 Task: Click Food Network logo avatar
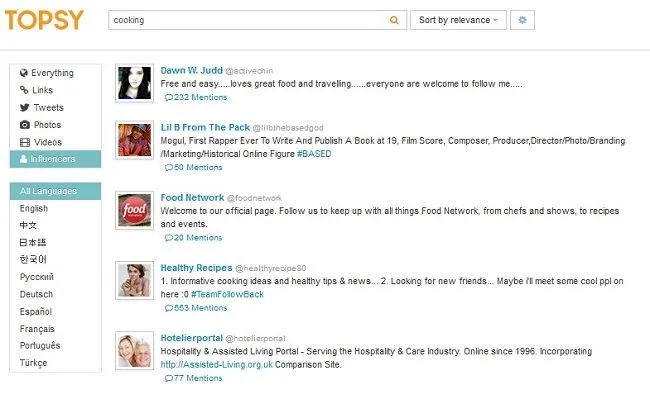pyautogui.click(x=134, y=210)
